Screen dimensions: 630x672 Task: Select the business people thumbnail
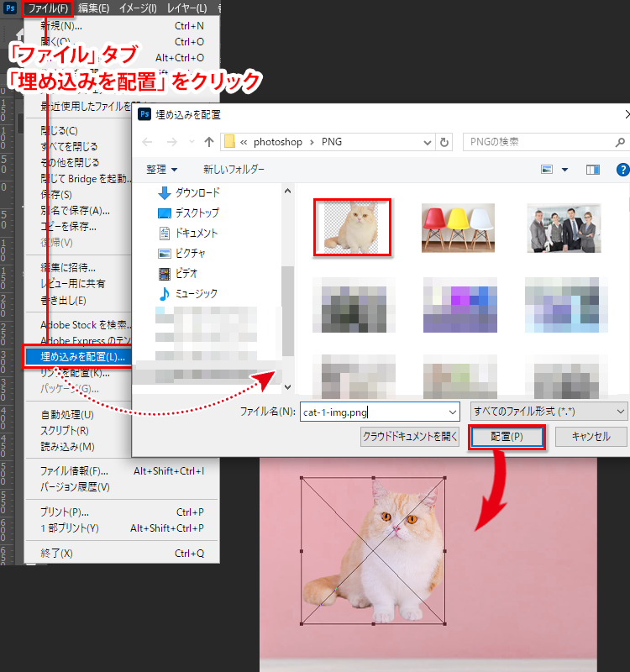tap(564, 228)
